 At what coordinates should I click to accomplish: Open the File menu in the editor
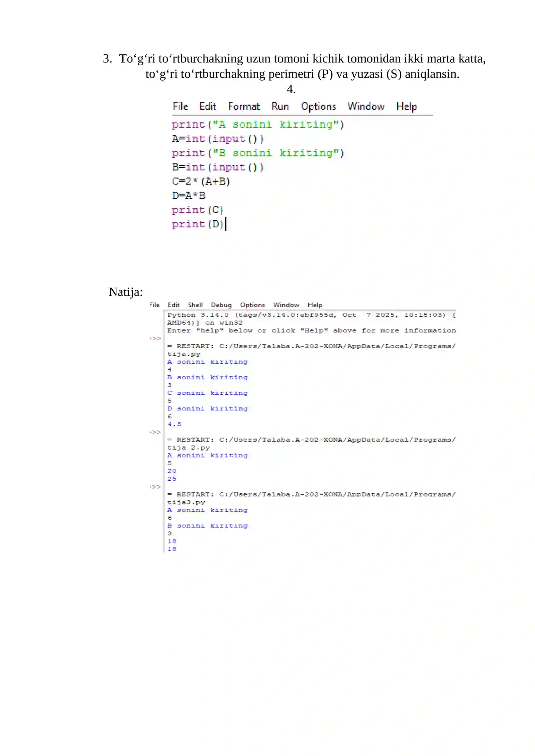(x=180, y=106)
